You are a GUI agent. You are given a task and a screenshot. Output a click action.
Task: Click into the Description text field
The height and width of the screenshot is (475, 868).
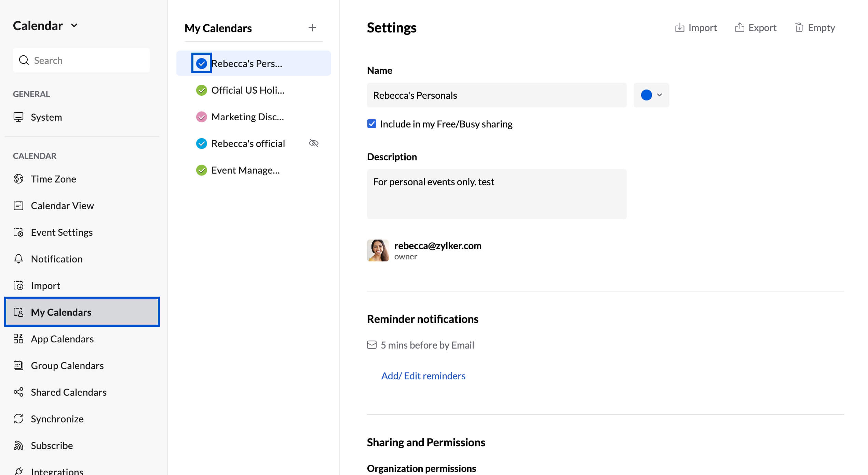click(497, 194)
